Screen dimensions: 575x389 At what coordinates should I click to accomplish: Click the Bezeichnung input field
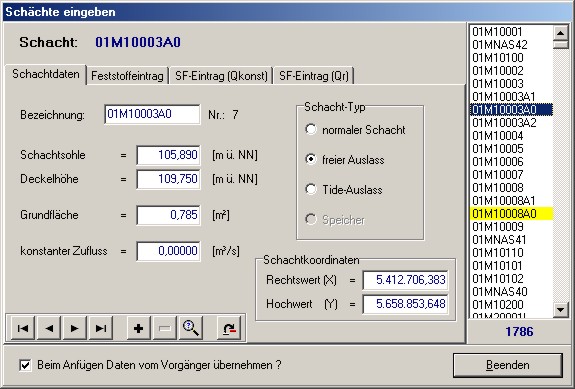(x=153, y=114)
